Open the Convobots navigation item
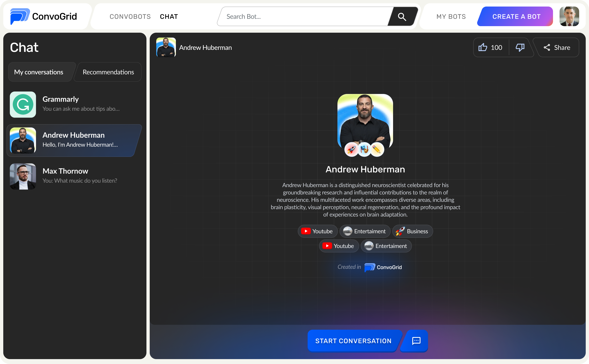 pos(130,17)
